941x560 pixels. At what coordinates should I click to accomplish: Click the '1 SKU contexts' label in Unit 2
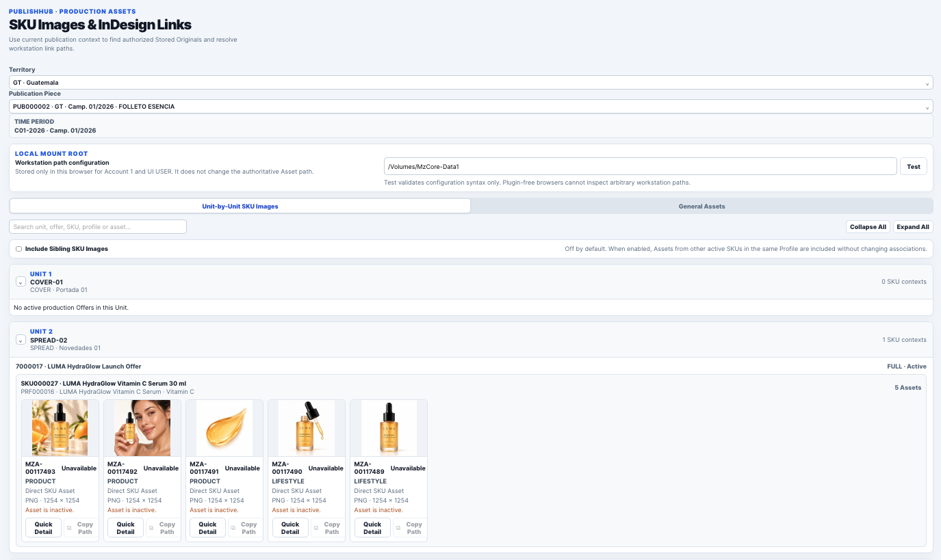click(x=905, y=340)
